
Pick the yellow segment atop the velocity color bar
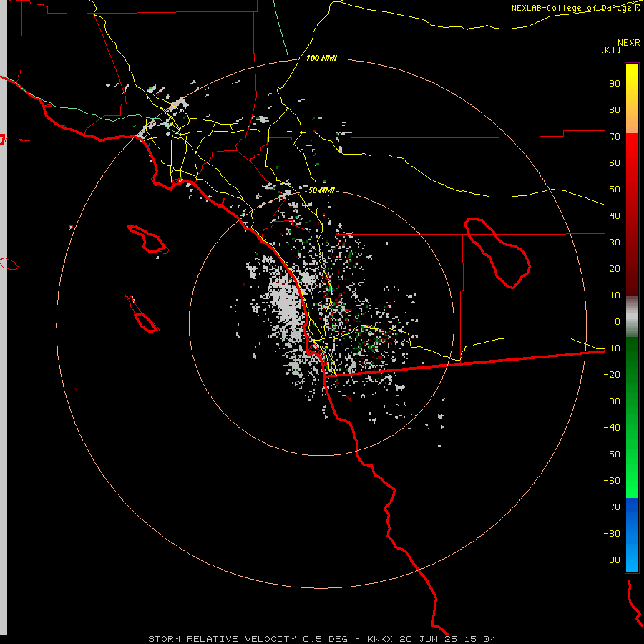(x=632, y=99)
